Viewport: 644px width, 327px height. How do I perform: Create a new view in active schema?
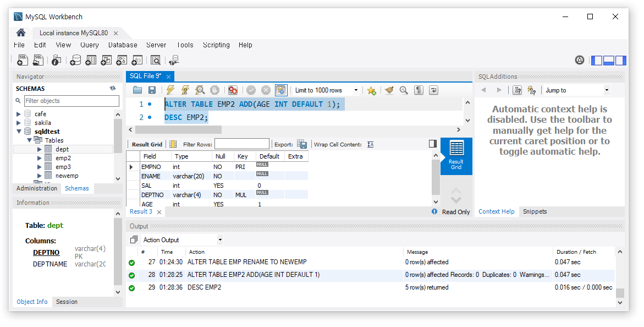click(x=106, y=60)
